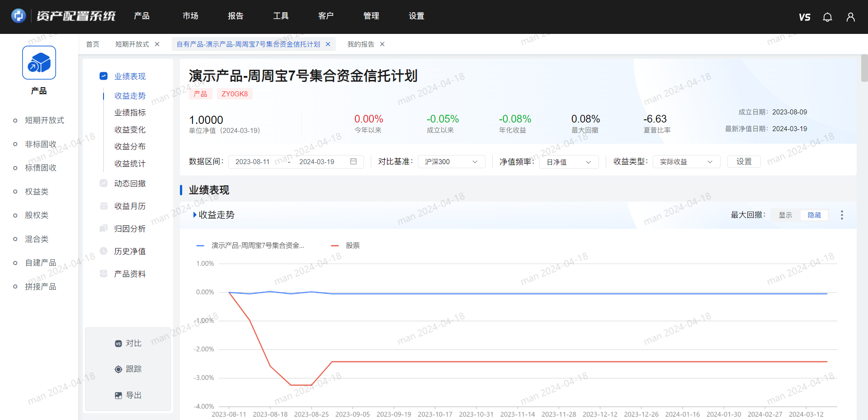The width and height of the screenshot is (868, 420).
Task: Click the end date 2024-03-19 field
Action: 316,162
